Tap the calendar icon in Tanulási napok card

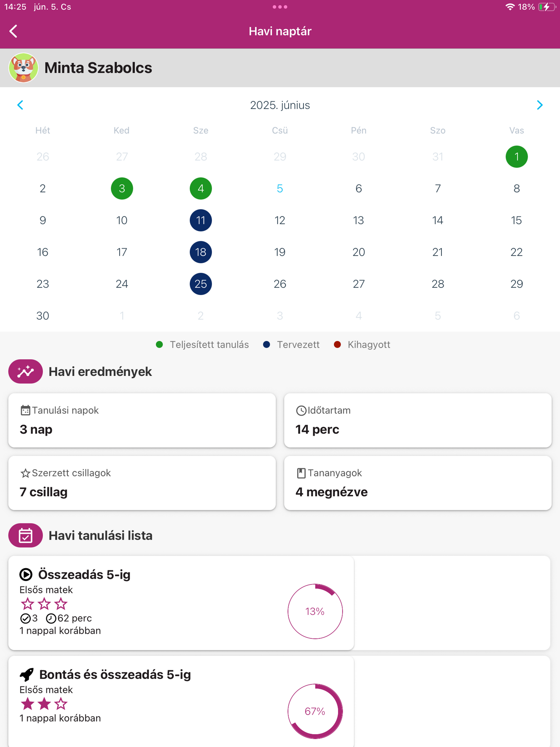25,410
